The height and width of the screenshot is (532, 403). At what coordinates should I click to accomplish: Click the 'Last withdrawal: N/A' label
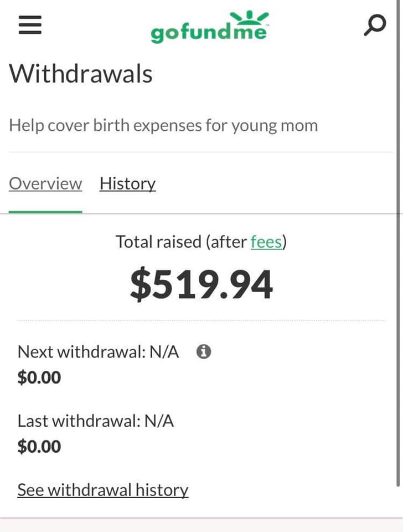pyautogui.click(x=96, y=421)
